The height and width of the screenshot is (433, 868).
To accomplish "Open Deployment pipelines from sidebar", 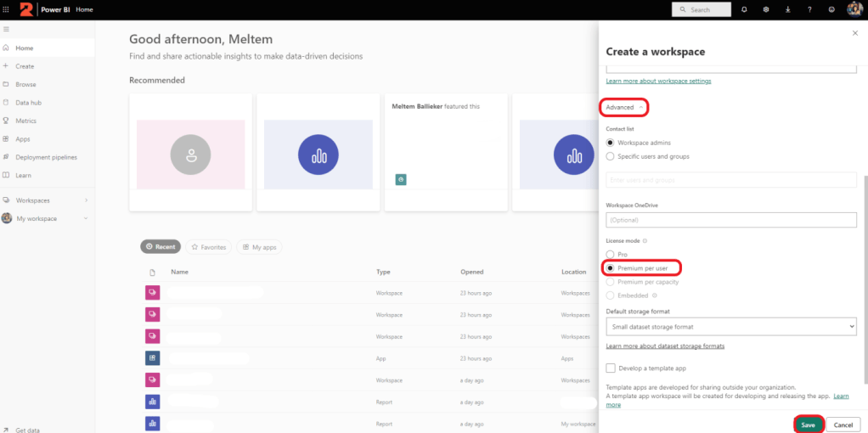I will [x=46, y=157].
